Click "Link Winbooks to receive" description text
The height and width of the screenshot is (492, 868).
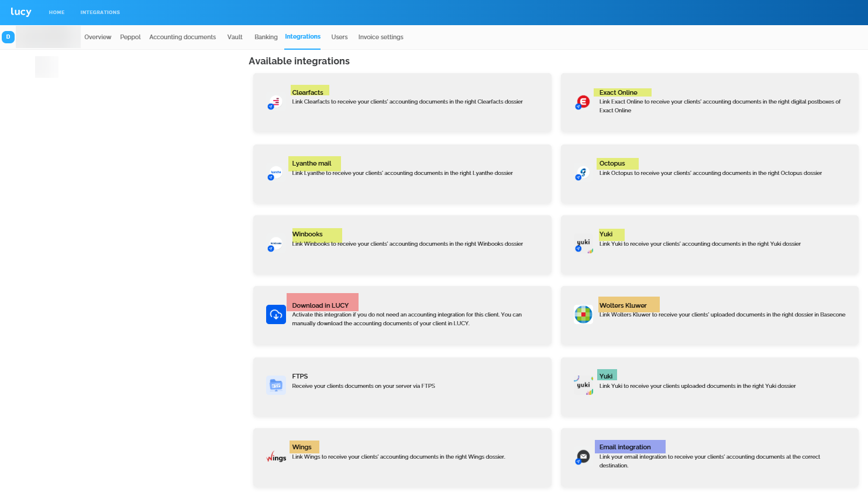point(408,244)
